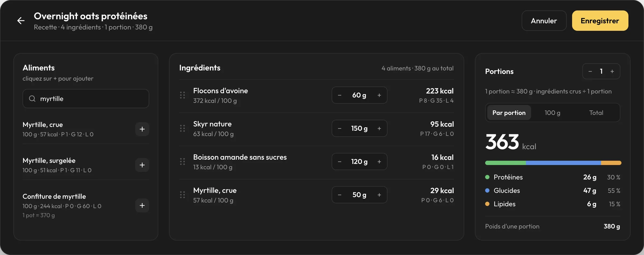Increase Boisson amande sans sucres quantity
644x255 pixels.
pos(379,162)
